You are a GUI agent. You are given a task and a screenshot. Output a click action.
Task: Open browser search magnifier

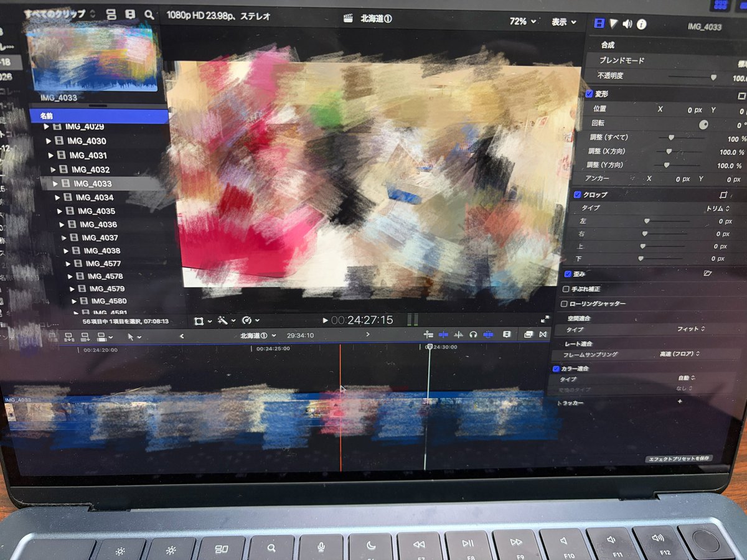[x=149, y=14]
